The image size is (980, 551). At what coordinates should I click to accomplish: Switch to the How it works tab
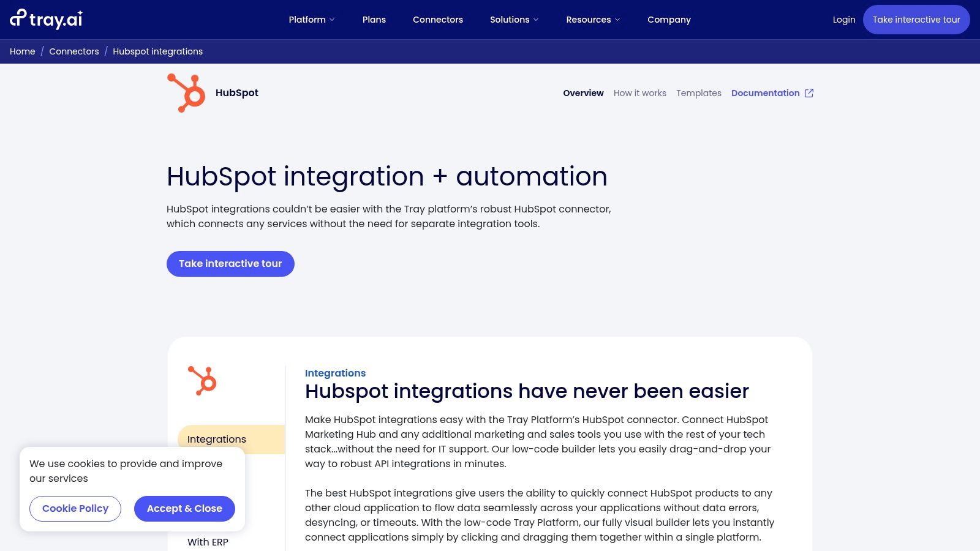639,93
